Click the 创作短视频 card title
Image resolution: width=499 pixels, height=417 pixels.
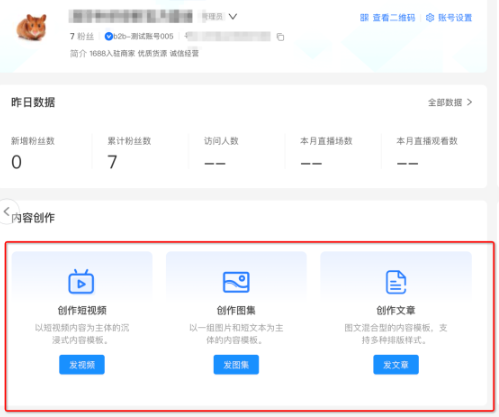[82, 310]
